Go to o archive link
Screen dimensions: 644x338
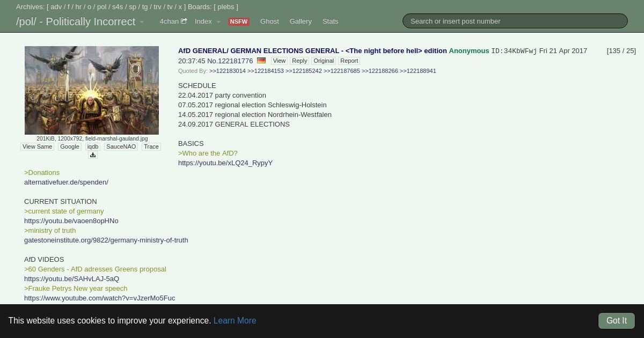click(89, 7)
